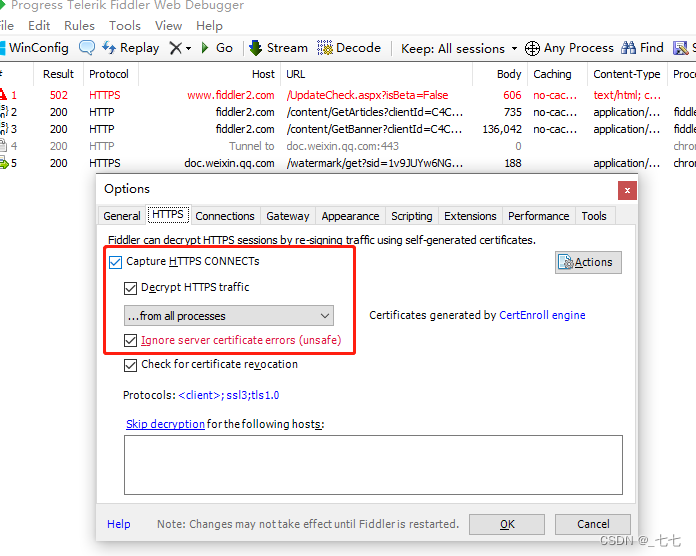Click the Remove X icon in toolbar
696x556 pixels.
tap(176, 48)
